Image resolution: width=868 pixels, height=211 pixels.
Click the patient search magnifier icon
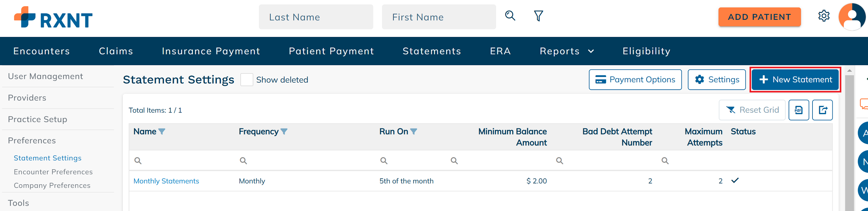click(510, 16)
